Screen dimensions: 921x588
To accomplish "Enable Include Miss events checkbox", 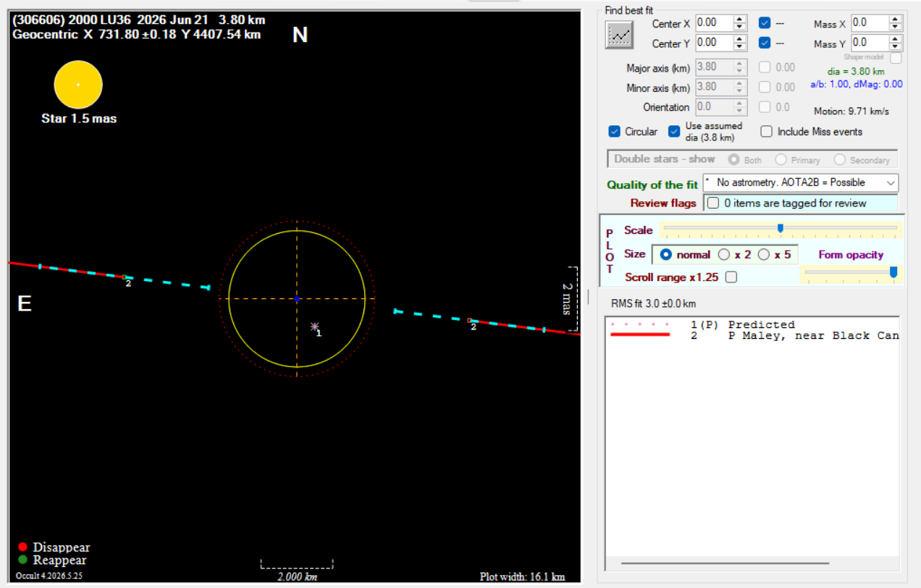I will (x=766, y=132).
